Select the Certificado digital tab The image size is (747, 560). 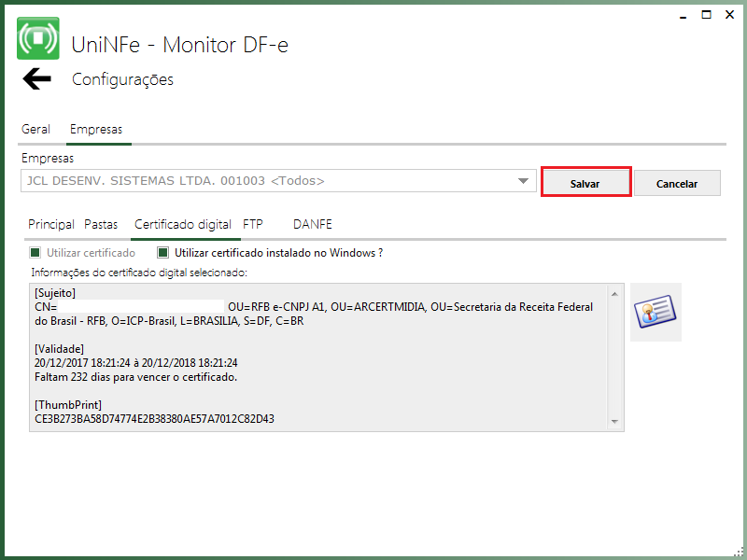pyautogui.click(x=183, y=224)
